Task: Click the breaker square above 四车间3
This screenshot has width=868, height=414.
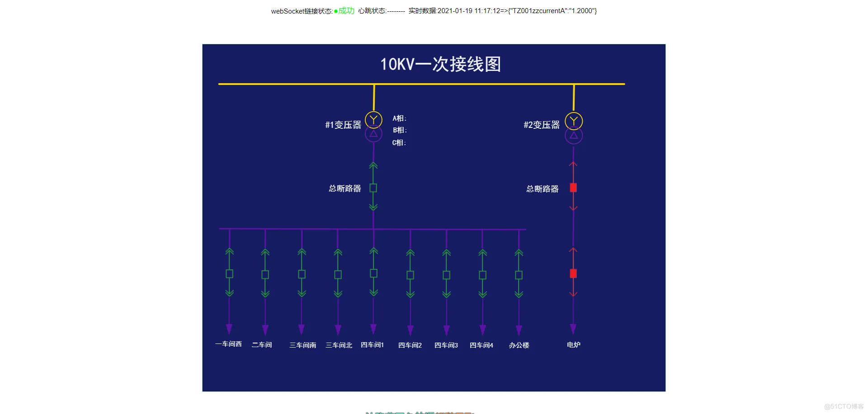Action: pyautogui.click(x=447, y=275)
